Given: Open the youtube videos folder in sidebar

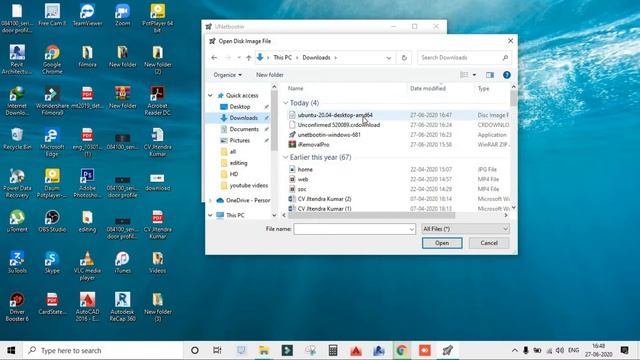Looking at the screenshot, I should click(249, 185).
